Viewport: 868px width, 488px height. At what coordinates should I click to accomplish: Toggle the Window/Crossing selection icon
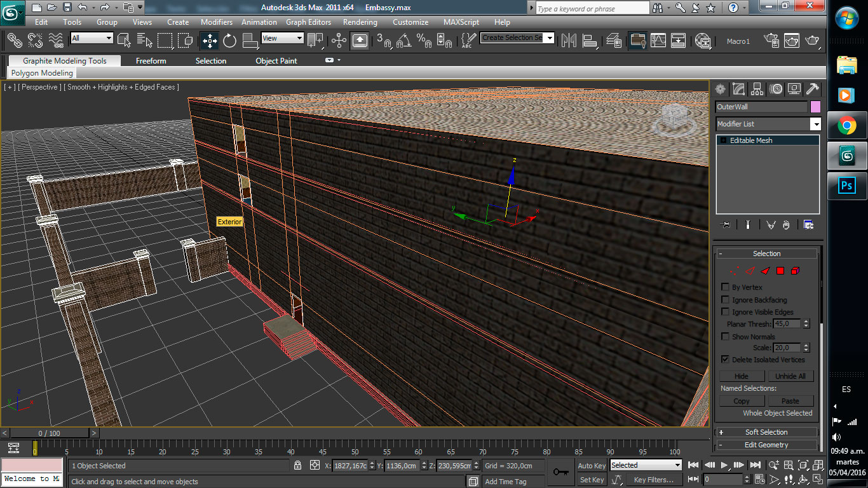[186, 41]
